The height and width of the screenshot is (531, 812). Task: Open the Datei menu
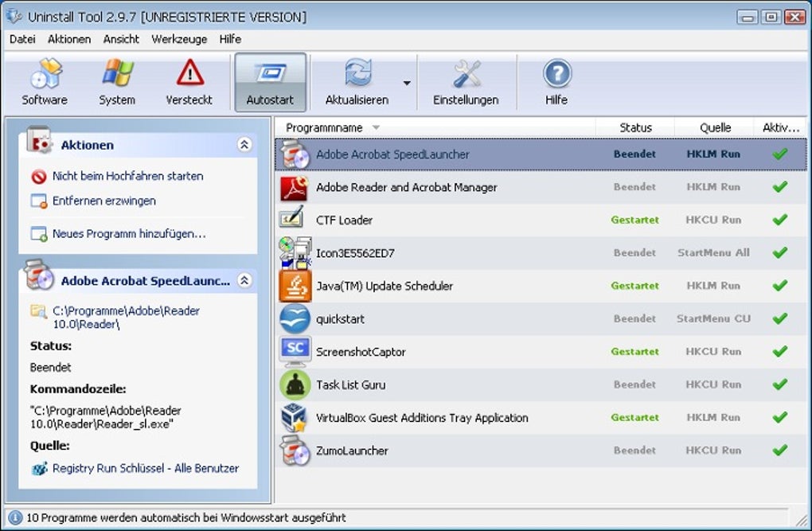[22, 39]
